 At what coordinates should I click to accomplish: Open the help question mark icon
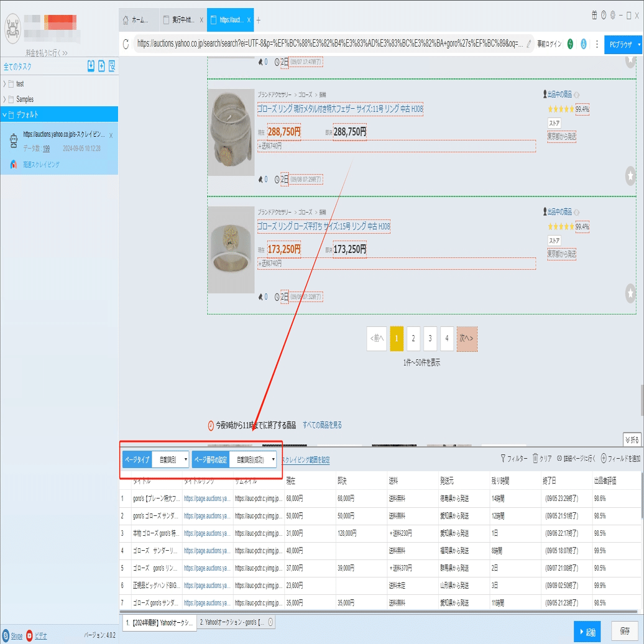604,15
